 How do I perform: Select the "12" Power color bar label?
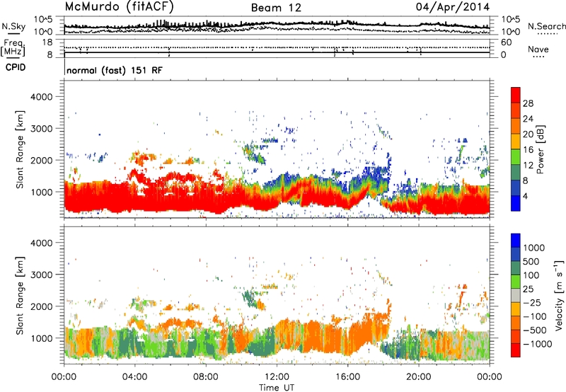coord(528,166)
